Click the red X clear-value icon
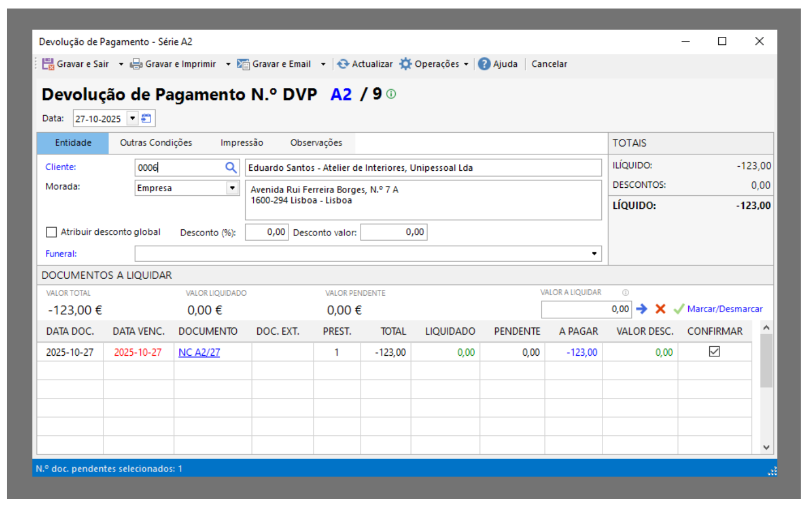 660,309
